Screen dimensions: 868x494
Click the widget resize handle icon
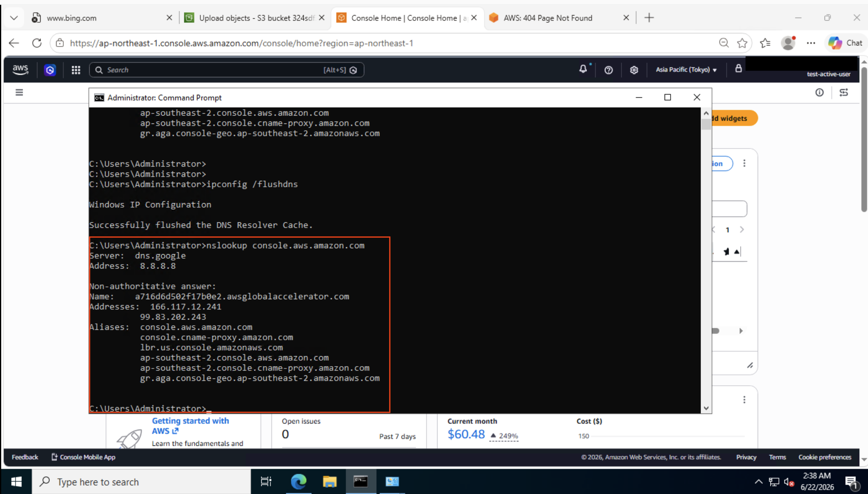click(750, 365)
